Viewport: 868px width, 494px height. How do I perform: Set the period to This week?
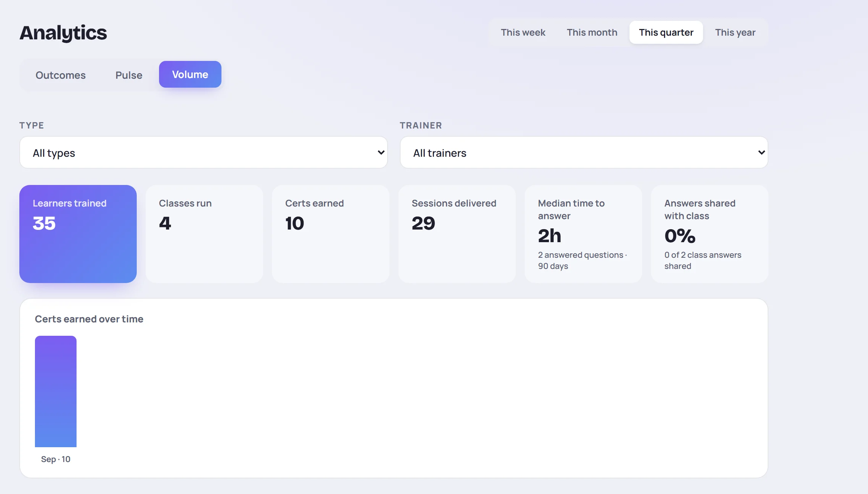(523, 32)
